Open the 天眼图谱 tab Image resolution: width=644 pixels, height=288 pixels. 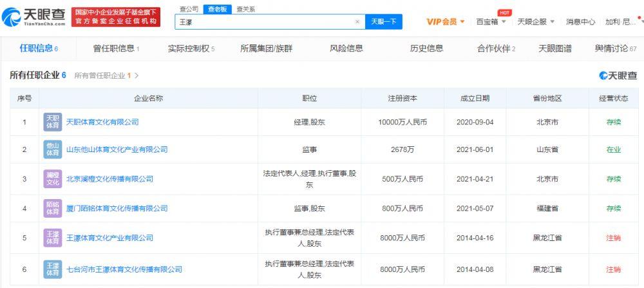[x=555, y=48]
